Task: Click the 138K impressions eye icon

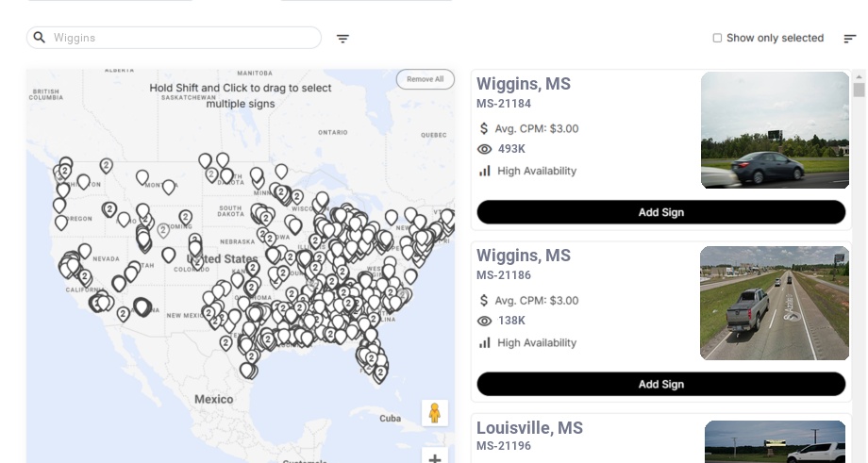Action: coord(485,322)
